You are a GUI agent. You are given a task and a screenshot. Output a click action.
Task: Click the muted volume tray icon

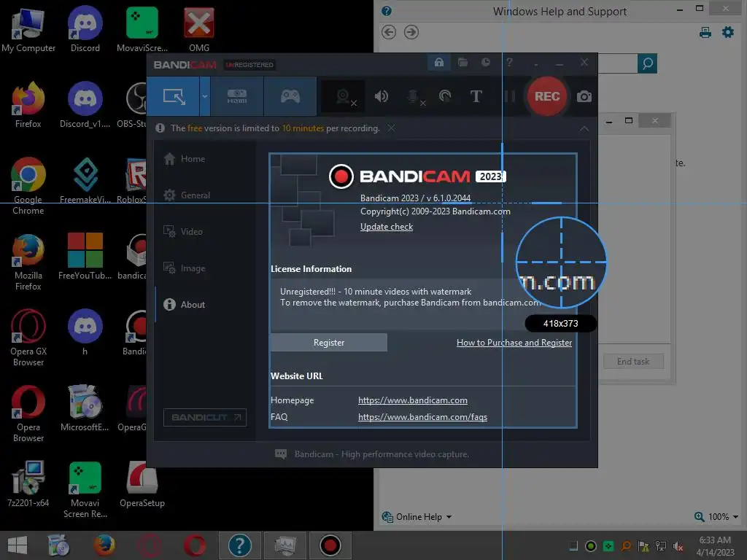pos(678,546)
